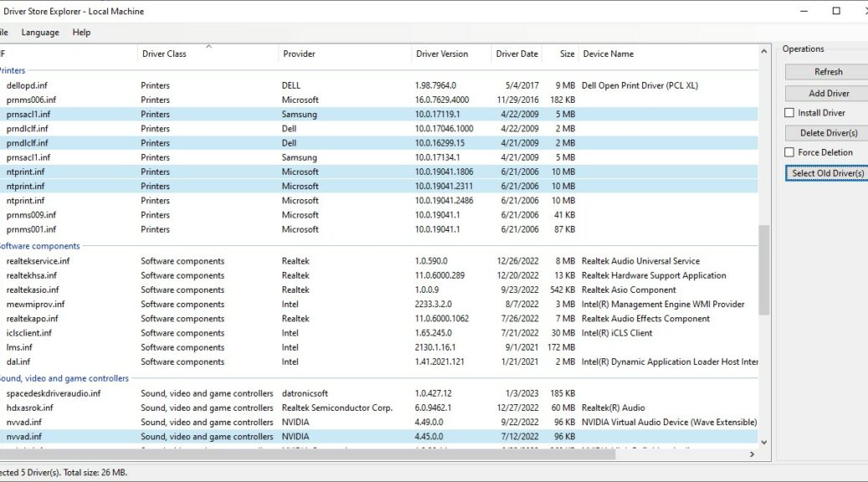Click the datronicsoft provider cell
Screen dimensions: 868x482
[304, 393]
